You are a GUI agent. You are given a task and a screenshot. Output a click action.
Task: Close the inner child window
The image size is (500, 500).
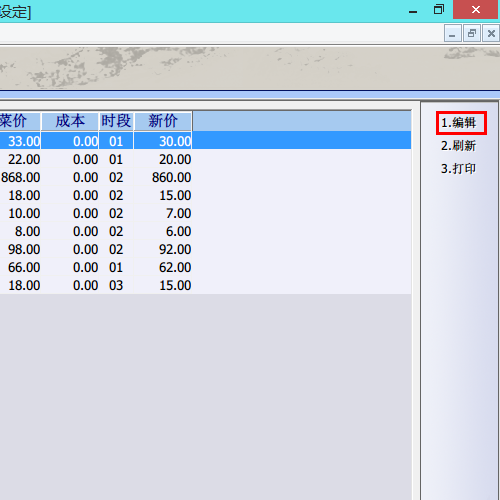(x=491, y=33)
